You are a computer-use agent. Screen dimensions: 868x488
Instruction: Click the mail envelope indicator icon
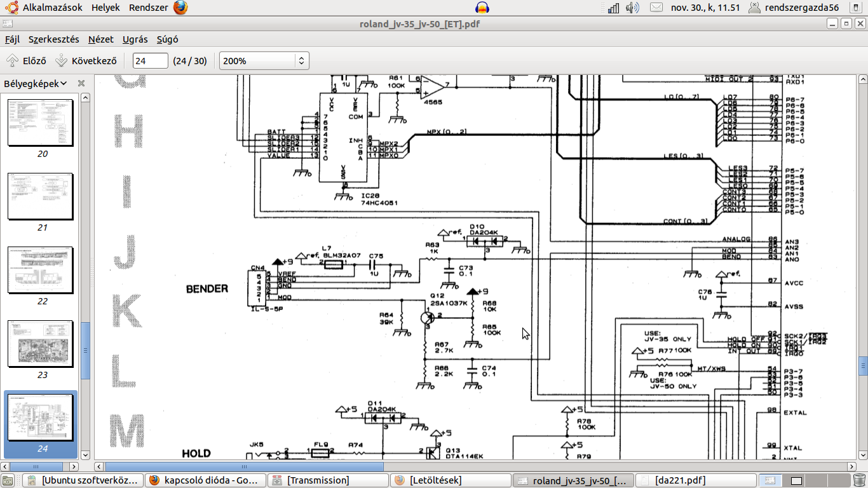pyautogui.click(x=656, y=8)
